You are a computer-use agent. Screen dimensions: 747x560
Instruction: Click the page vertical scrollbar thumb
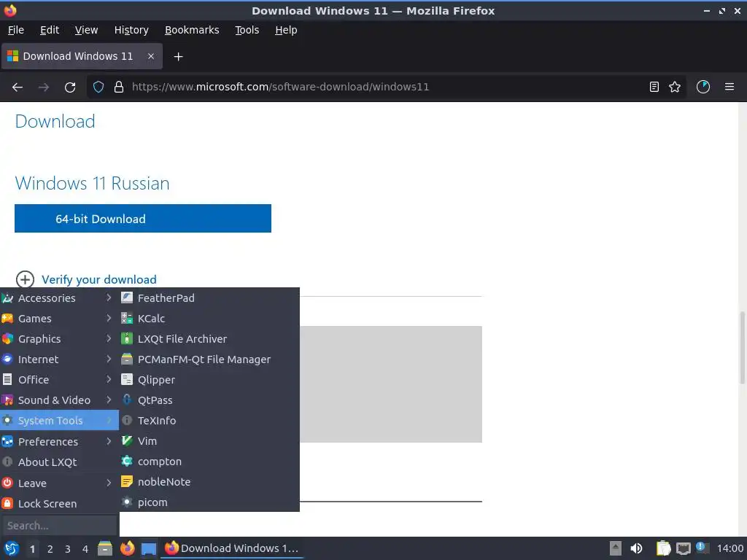click(742, 348)
